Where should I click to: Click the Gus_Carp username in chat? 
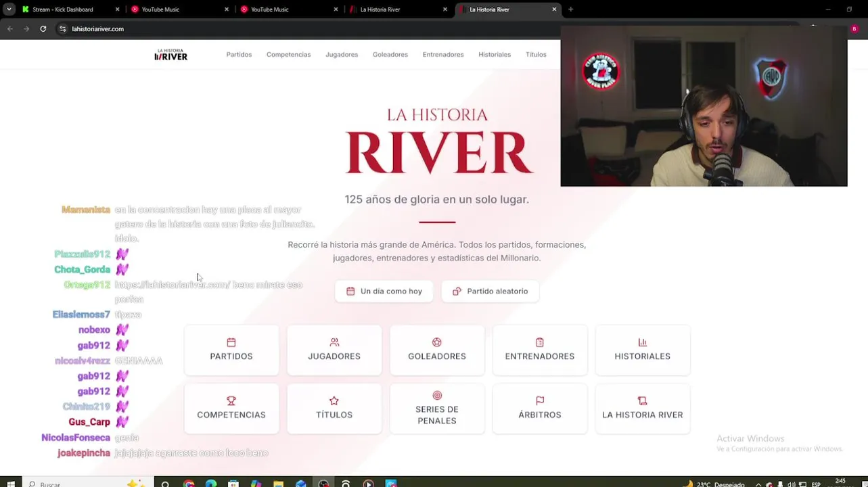pos(89,421)
